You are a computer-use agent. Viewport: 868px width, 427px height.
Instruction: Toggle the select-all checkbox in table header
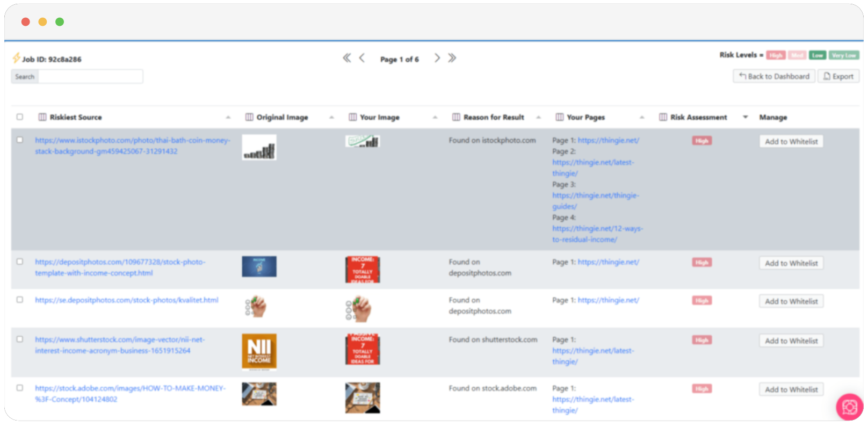[20, 117]
